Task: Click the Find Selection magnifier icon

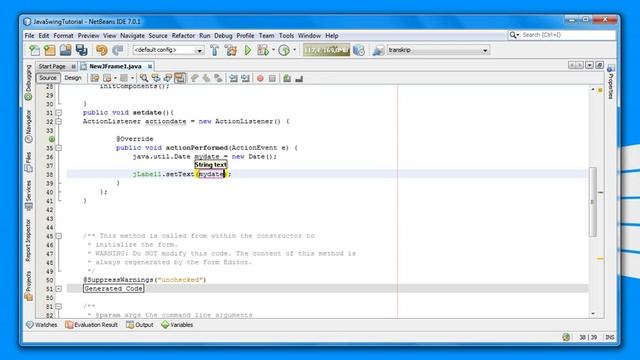Action: pos(144,78)
